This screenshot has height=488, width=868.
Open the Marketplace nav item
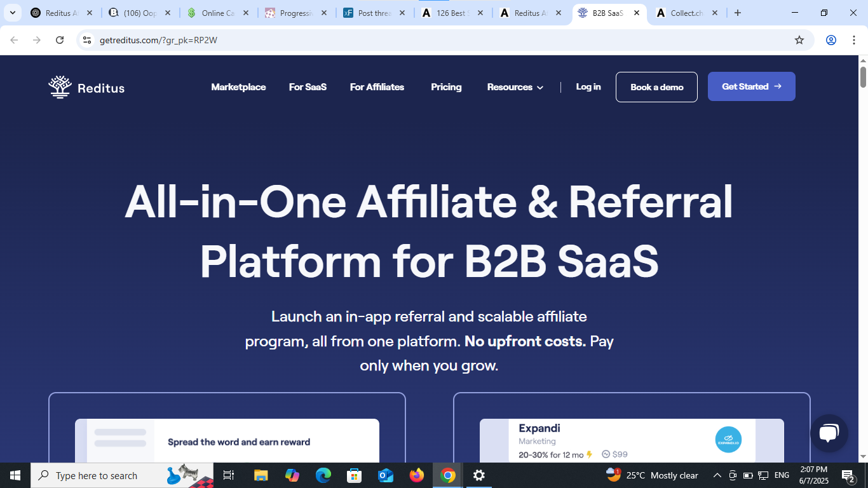[x=238, y=87]
